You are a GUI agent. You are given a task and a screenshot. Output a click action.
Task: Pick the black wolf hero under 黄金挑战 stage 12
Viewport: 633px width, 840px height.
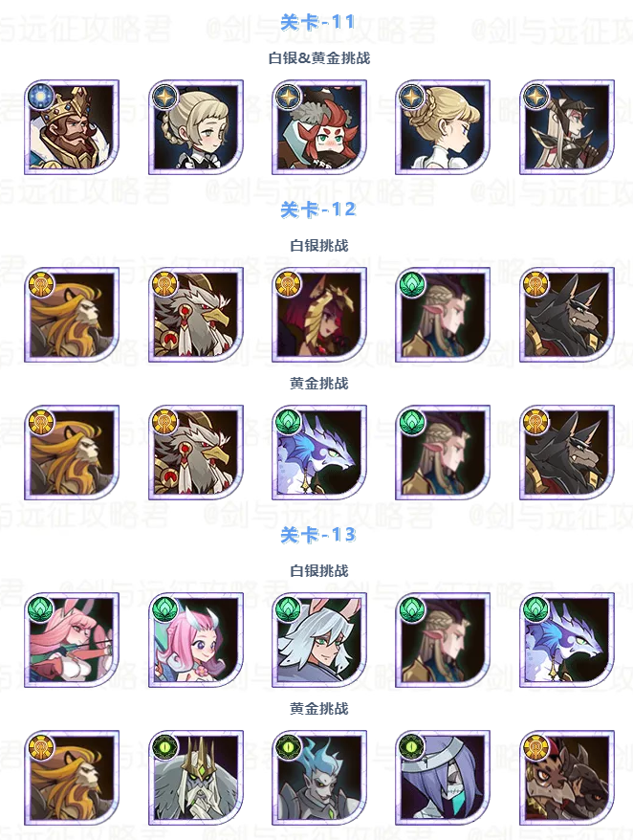(x=567, y=453)
